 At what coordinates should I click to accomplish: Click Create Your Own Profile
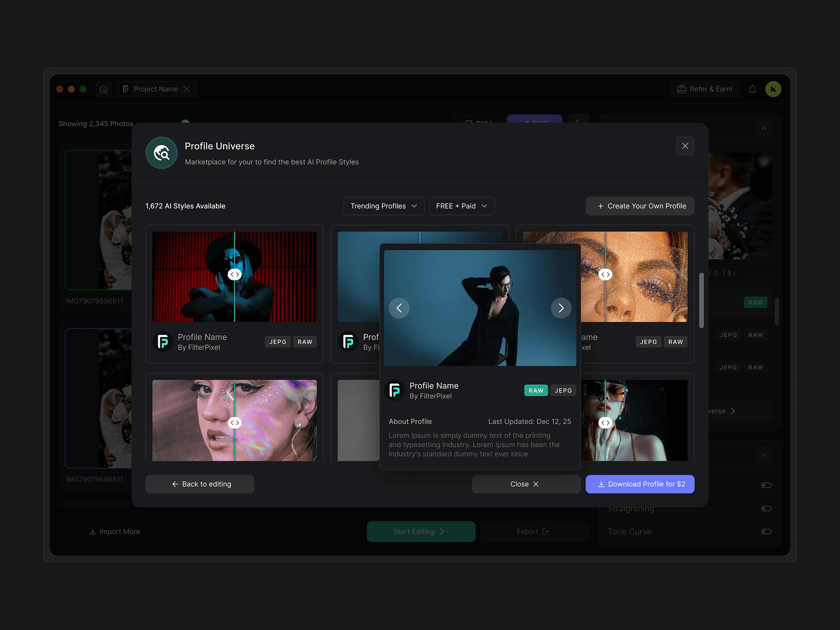(x=640, y=206)
